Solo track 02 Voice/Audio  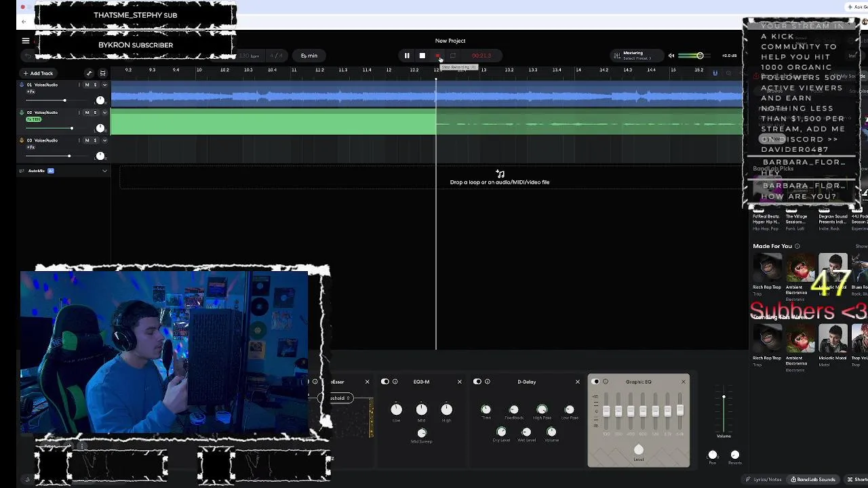tap(95, 113)
